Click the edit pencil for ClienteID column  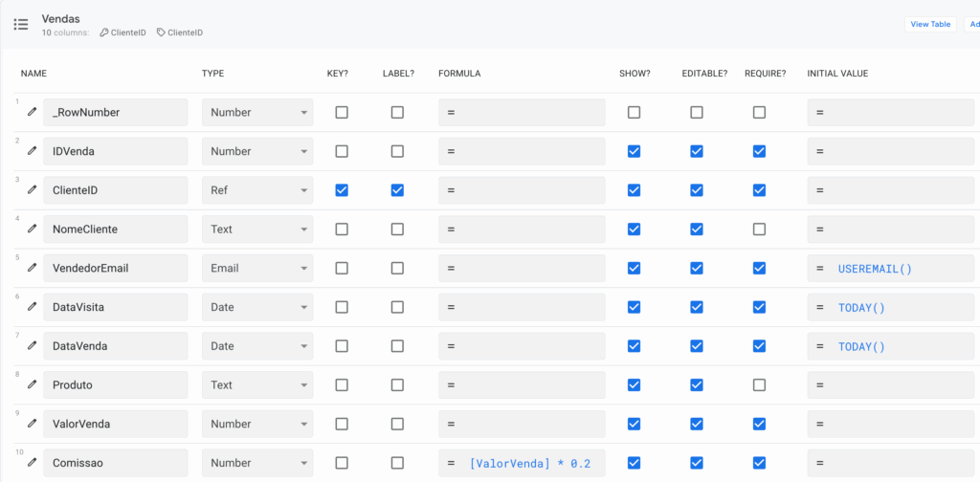point(32,190)
